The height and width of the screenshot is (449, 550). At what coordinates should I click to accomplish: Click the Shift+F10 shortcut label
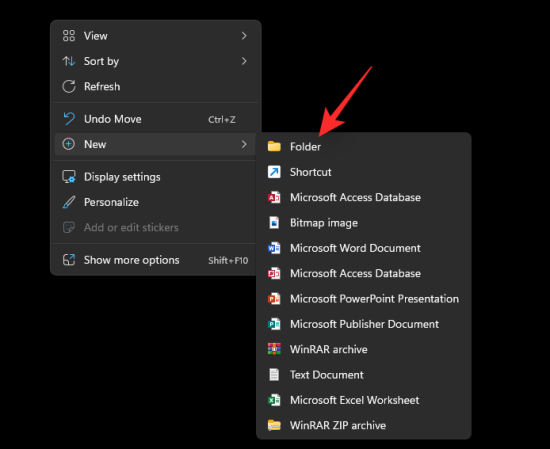click(228, 261)
